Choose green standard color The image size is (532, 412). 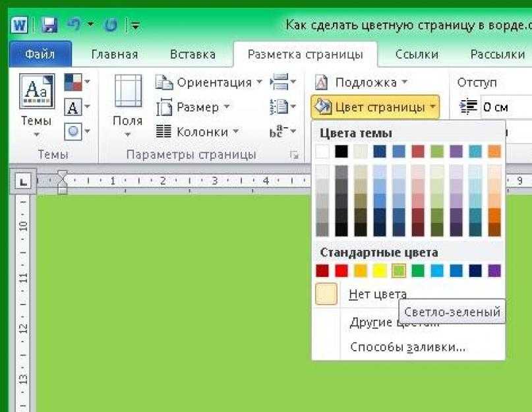(x=418, y=271)
